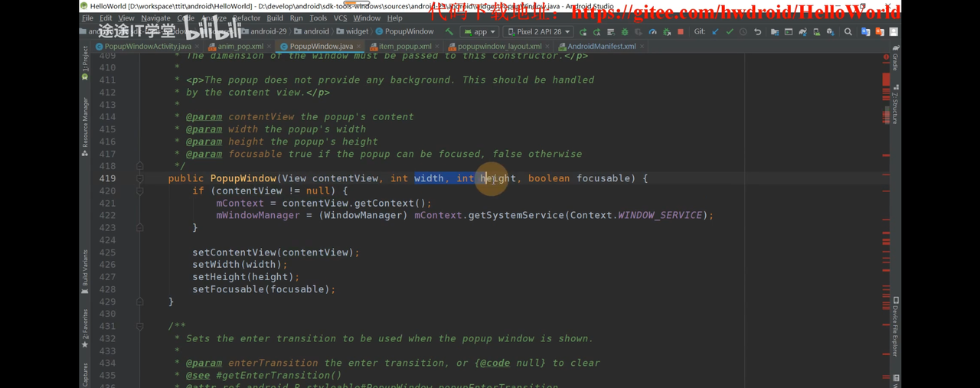Image resolution: width=980 pixels, height=388 pixels.
Task: Open the Gradle tool window
Action: coord(896,57)
